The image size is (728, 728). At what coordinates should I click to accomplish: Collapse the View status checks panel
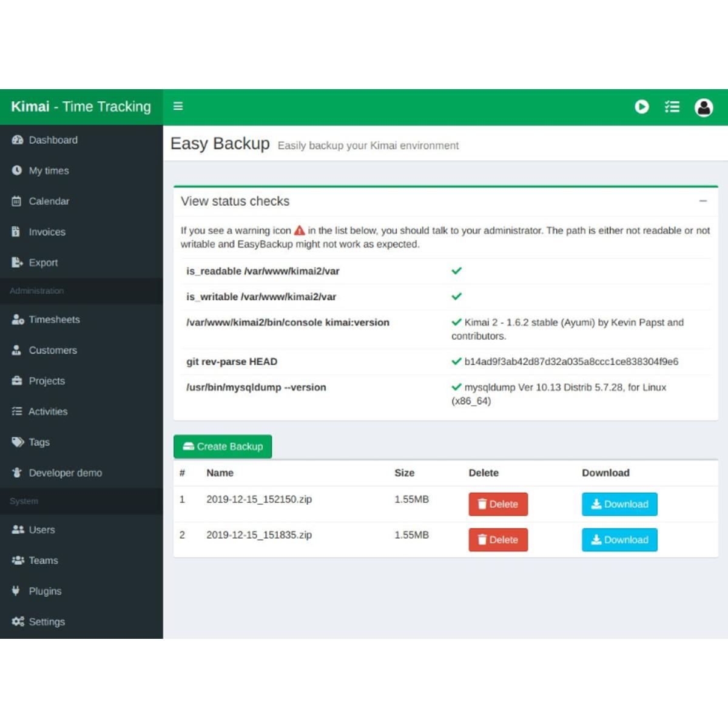coord(703,201)
